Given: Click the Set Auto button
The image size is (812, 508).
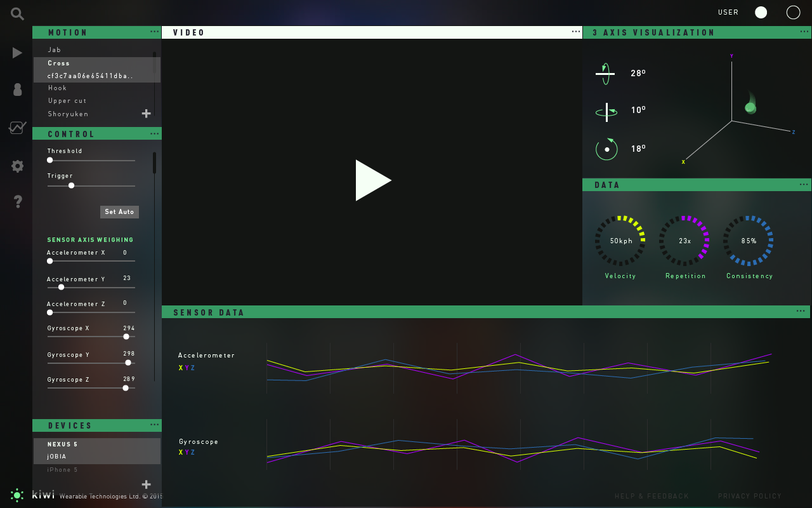Looking at the screenshot, I should (119, 212).
